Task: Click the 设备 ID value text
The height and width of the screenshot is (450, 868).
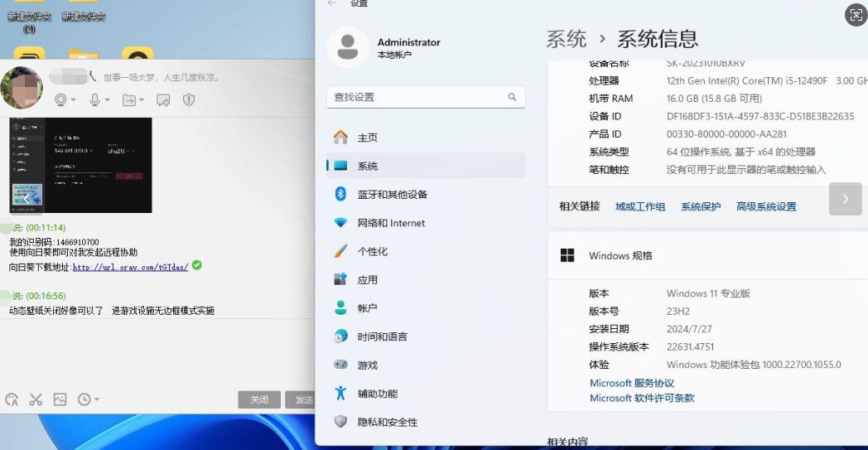Action: click(x=760, y=116)
